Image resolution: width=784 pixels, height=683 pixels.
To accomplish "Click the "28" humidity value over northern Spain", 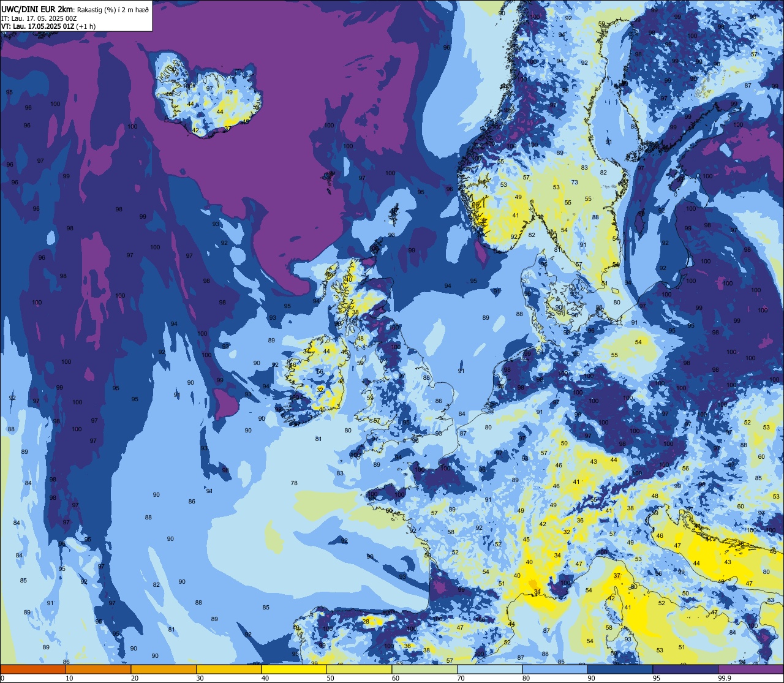I will [x=366, y=621].
